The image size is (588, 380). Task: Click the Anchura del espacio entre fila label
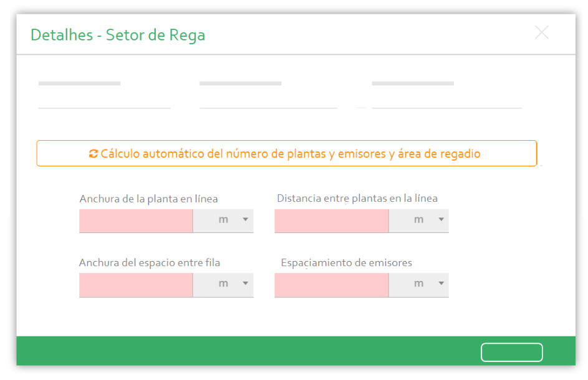coord(149,263)
